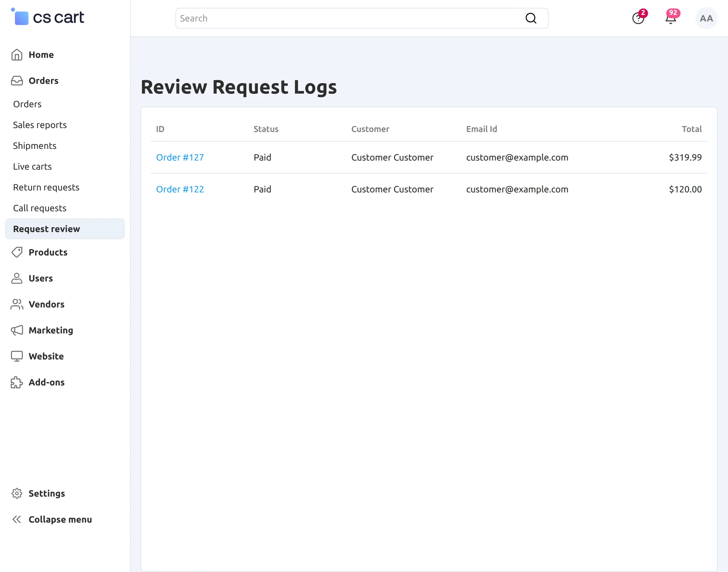Click the Customer column header

[370, 129]
